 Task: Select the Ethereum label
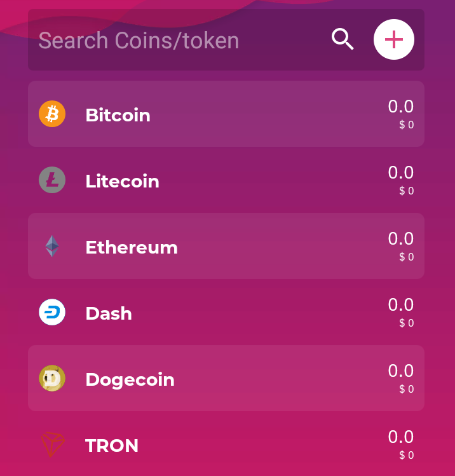click(x=132, y=247)
